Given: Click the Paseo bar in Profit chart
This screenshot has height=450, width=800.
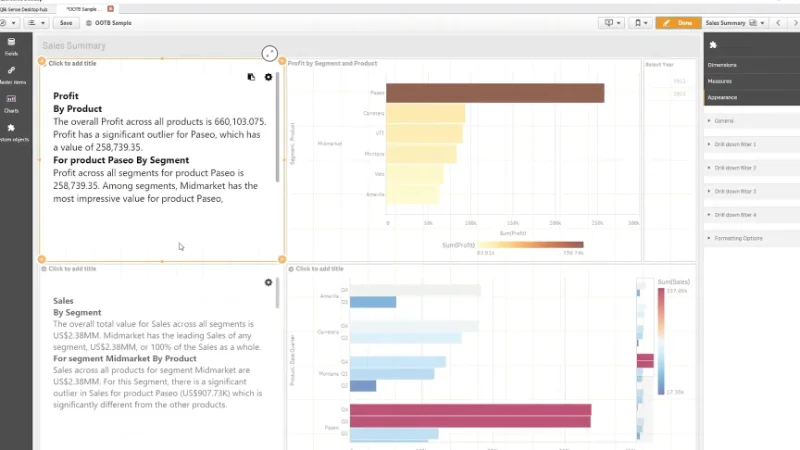Looking at the screenshot, I should (x=495, y=93).
